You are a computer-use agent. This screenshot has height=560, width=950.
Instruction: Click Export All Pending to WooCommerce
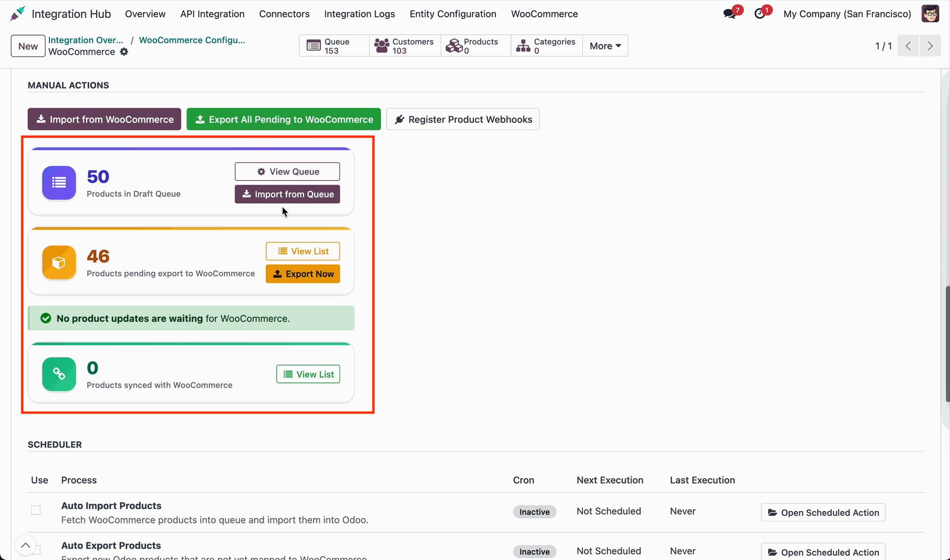pyautogui.click(x=284, y=119)
